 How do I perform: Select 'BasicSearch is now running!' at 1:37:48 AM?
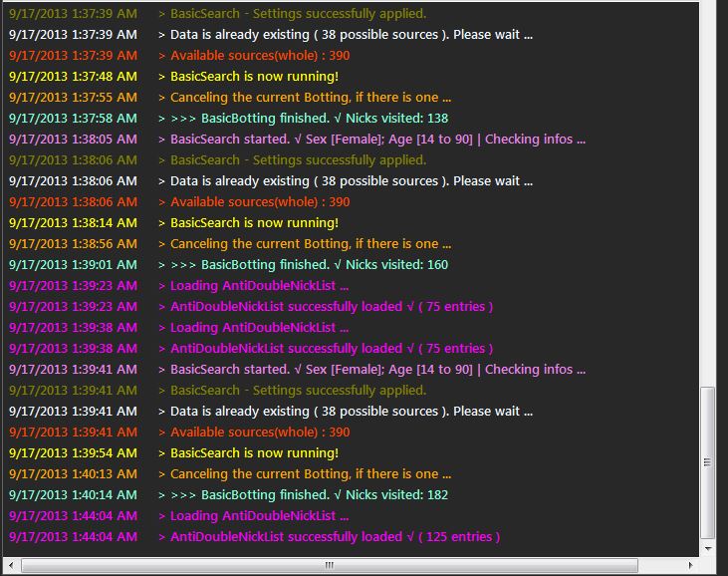coord(173,77)
